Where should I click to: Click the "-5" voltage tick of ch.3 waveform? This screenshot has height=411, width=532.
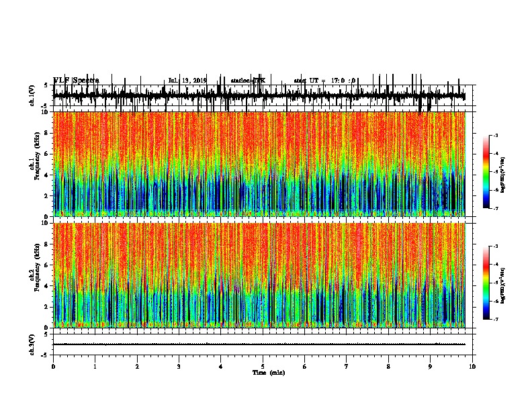point(45,355)
